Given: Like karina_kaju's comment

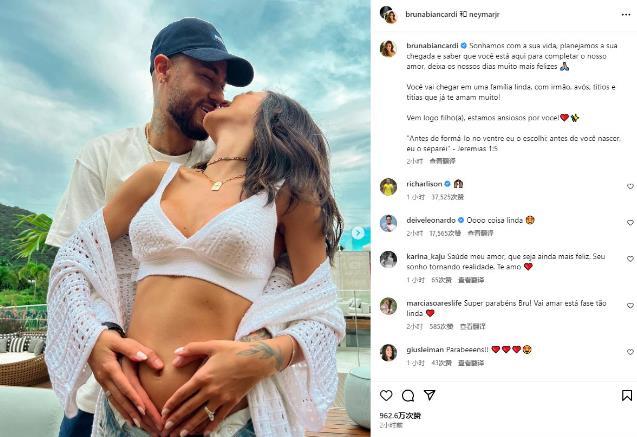Looking at the screenshot, I should (x=630, y=259).
